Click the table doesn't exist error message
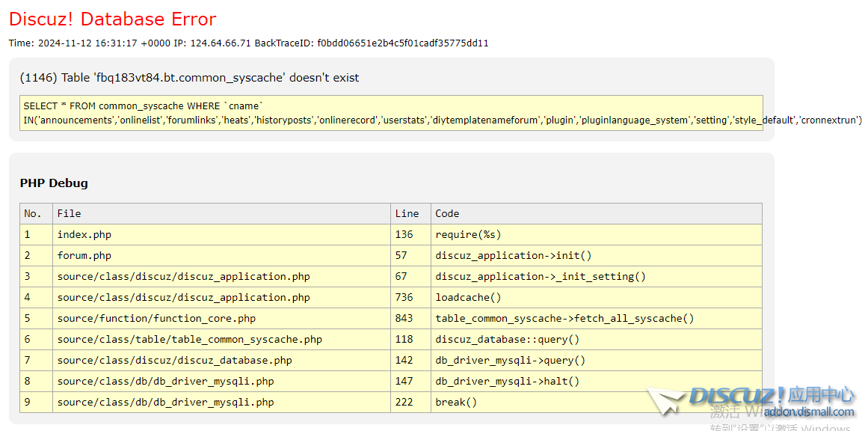868x431 pixels. [189, 78]
